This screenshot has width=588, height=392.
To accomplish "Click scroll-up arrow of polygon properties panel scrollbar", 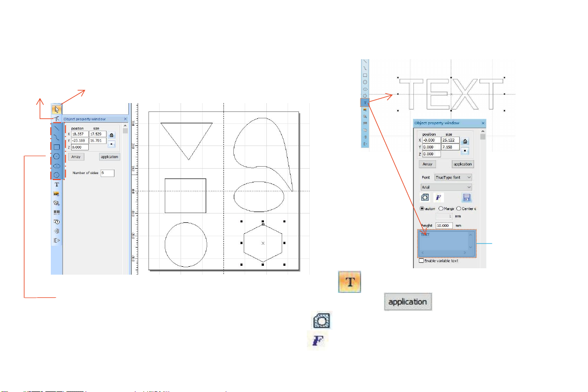I will pyautogui.click(x=125, y=126).
